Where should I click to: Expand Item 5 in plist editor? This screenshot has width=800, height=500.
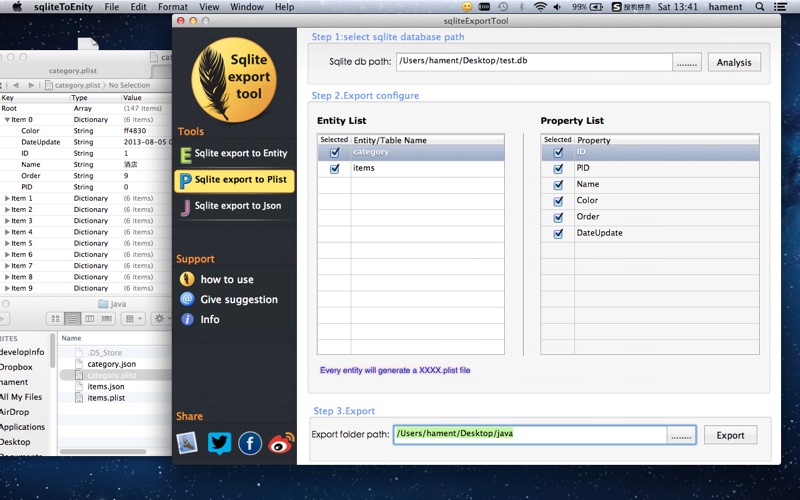click(7, 243)
